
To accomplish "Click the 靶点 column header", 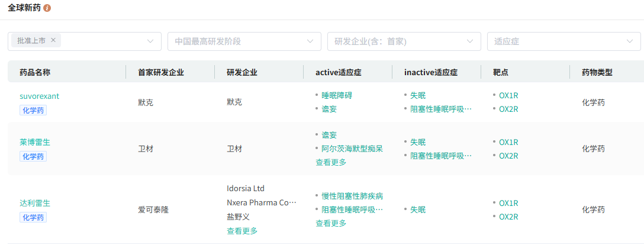I will [x=501, y=72].
